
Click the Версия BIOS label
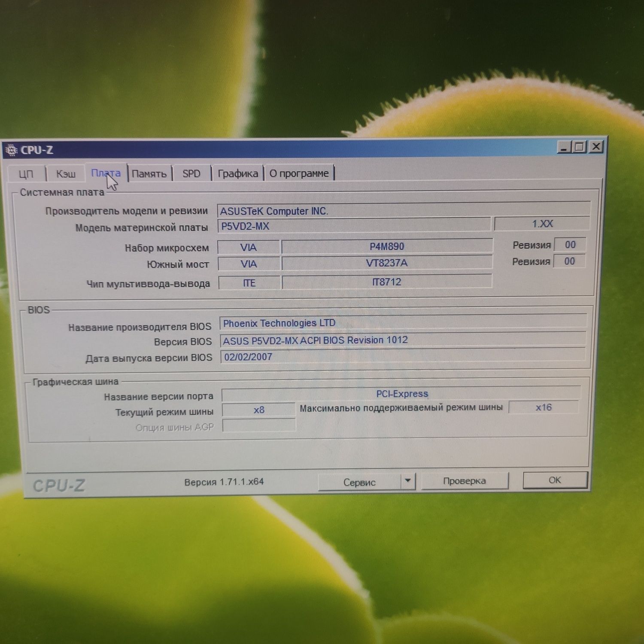pos(183,342)
